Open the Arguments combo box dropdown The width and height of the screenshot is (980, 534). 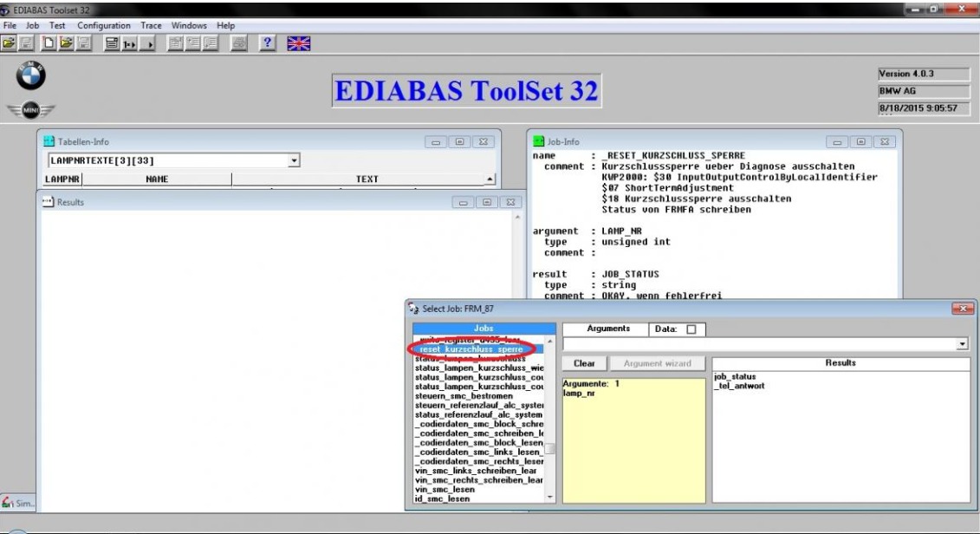point(964,344)
